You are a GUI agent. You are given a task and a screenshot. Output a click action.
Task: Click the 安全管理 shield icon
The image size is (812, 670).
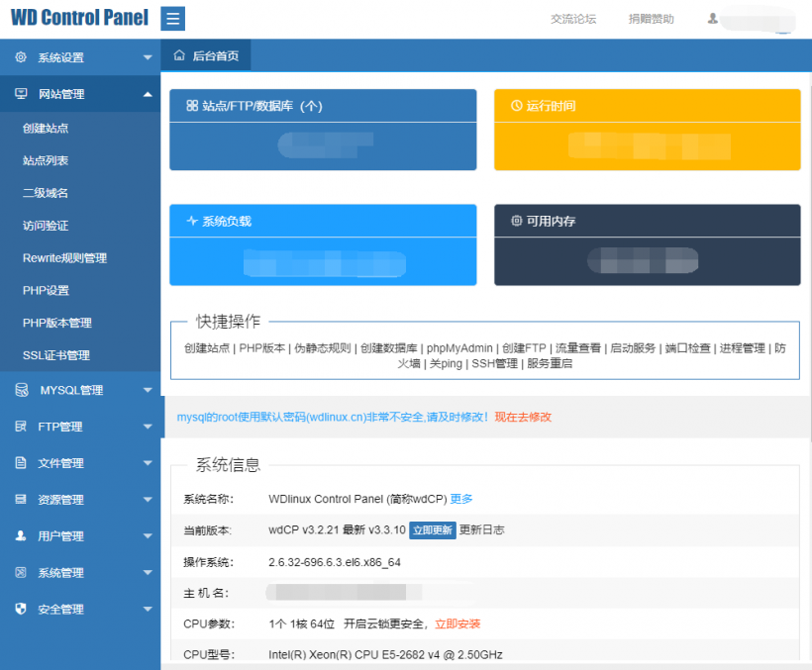pos(21,609)
